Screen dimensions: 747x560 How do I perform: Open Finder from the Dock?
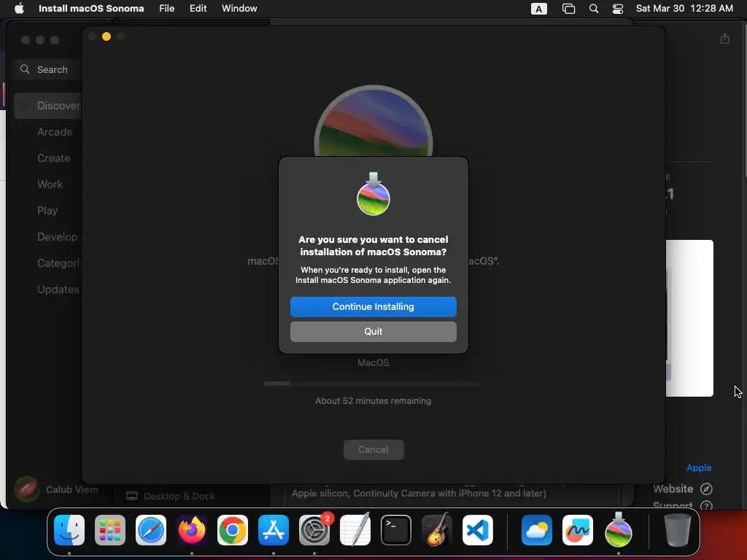tap(69, 530)
